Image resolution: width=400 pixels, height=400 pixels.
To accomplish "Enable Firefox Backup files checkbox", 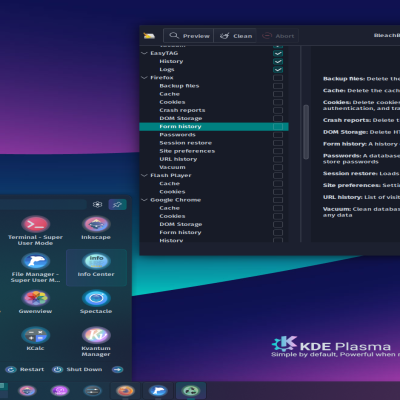I will coord(278,86).
